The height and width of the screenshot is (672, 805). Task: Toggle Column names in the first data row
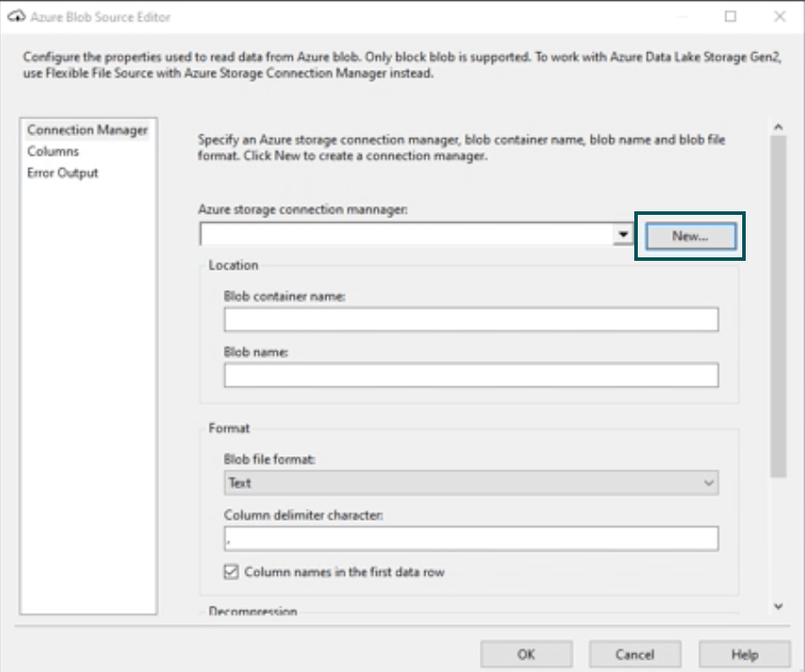tap(231, 571)
